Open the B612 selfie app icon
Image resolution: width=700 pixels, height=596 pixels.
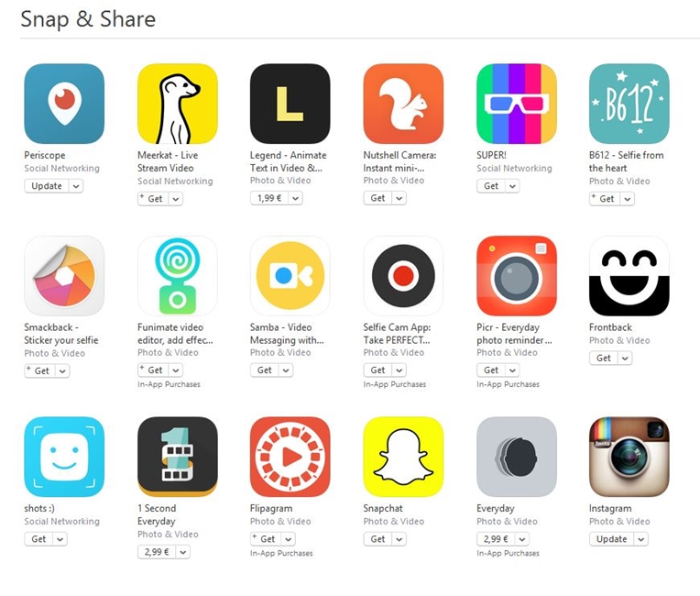click(629, 104)
